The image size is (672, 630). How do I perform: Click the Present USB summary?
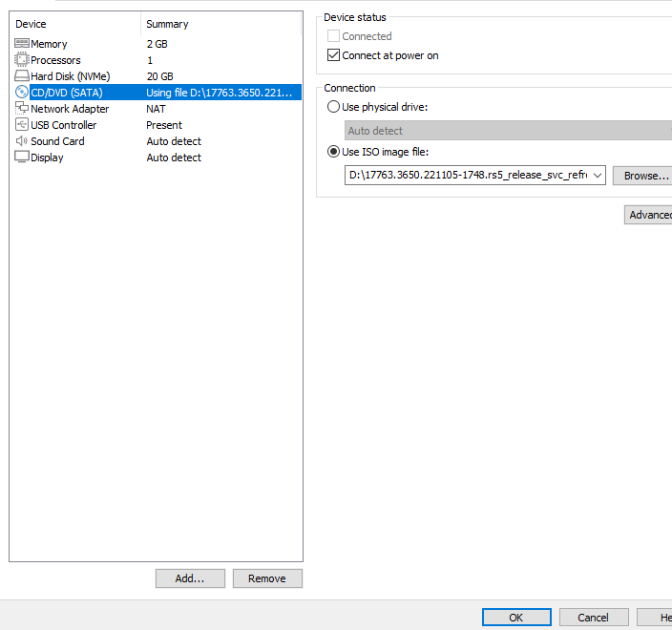164,125
